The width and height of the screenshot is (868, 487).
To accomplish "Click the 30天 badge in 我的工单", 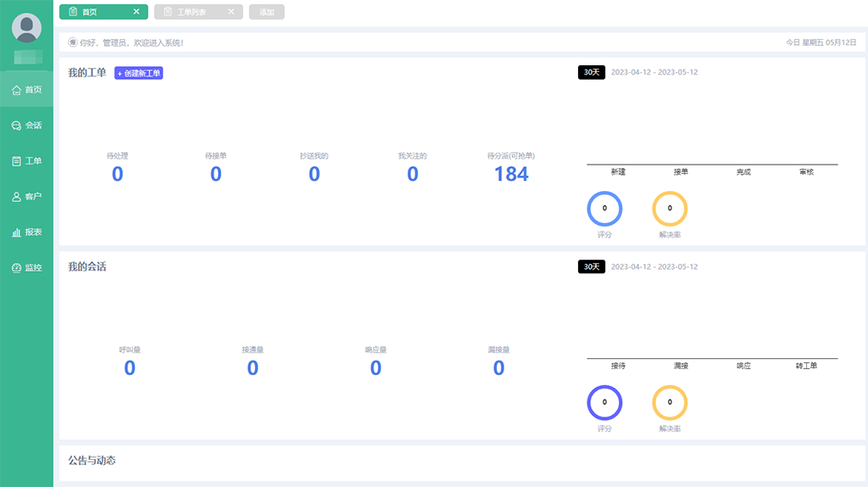I will coord(591,72).
